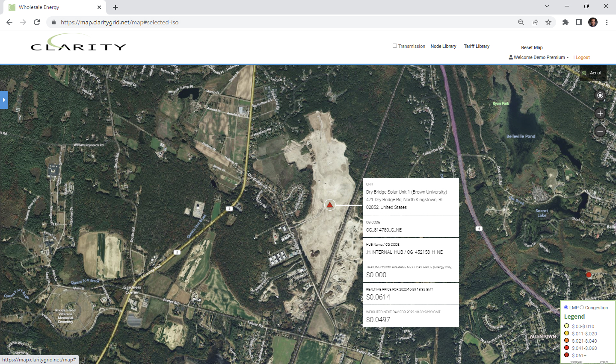Open the browser extensions puzzle icon

[565, 22]
